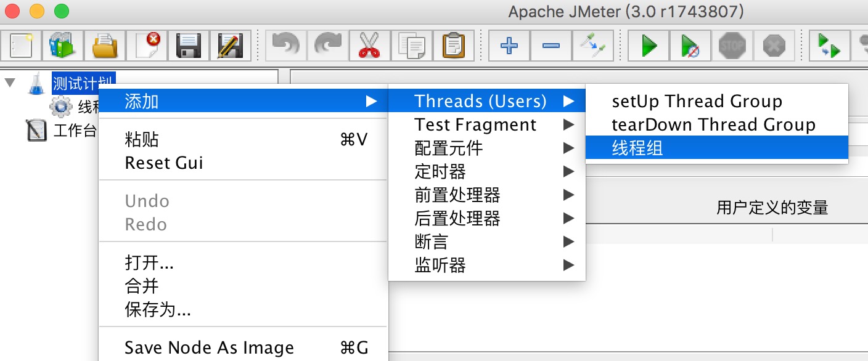Open the 前置处理器 submenu
The width and height of the screenshot is (868, 361).
pyautogui.click(x=487, y=195)
